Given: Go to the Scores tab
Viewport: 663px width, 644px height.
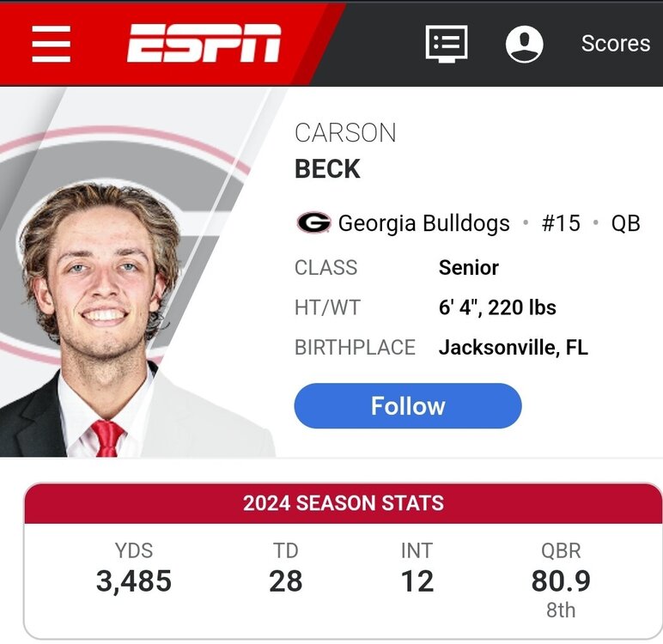Looking at the screenshot, I should pos(615,43).
